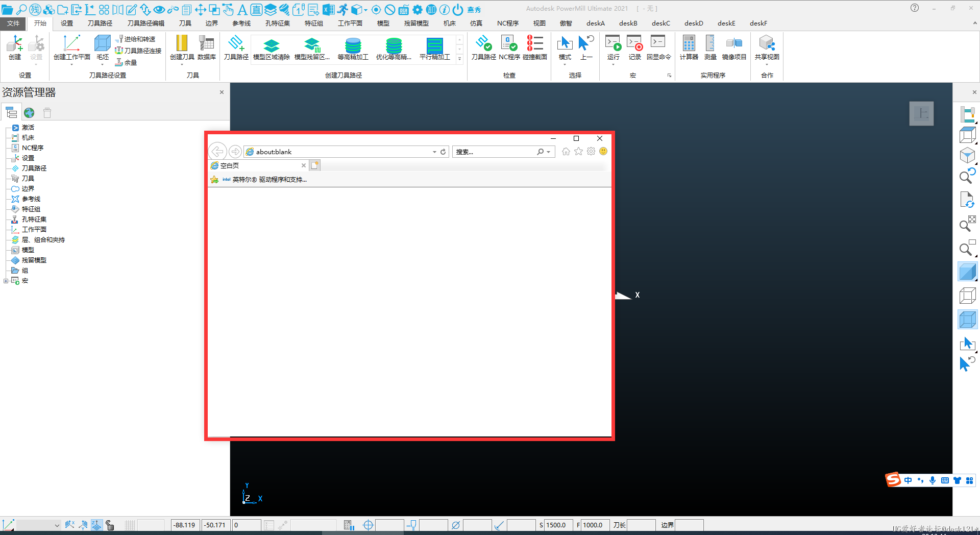Click the IE refresh button

point(443,152)
